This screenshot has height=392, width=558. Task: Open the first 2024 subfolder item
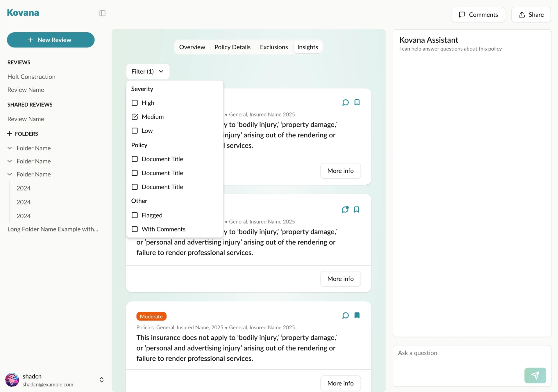(24, 188)
